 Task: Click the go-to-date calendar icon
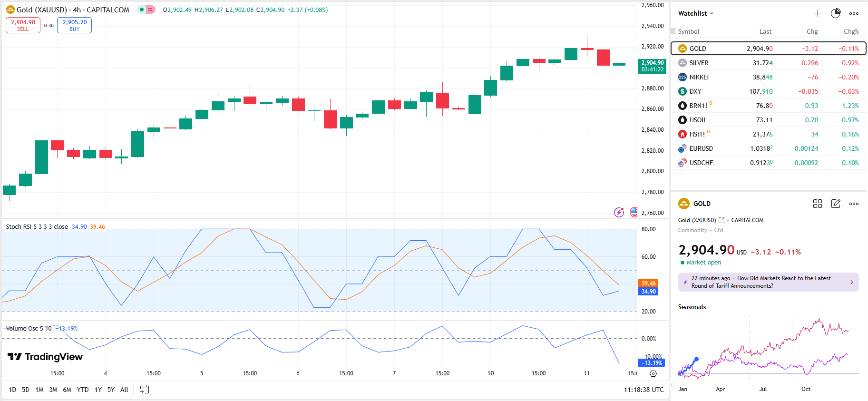(x=145, y=390)
